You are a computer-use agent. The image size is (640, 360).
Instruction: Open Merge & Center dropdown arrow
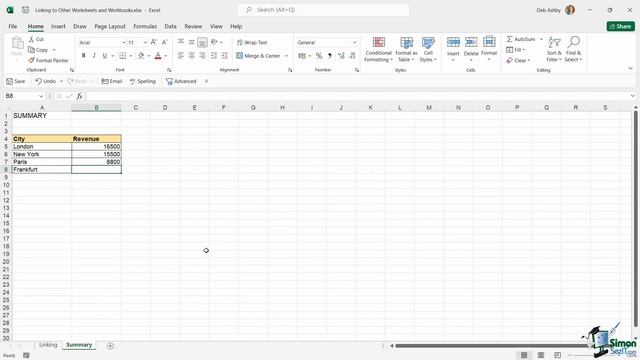click(287, 56)
